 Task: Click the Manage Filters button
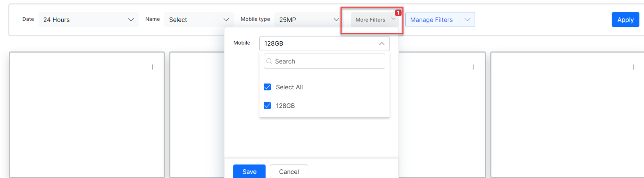431,20
